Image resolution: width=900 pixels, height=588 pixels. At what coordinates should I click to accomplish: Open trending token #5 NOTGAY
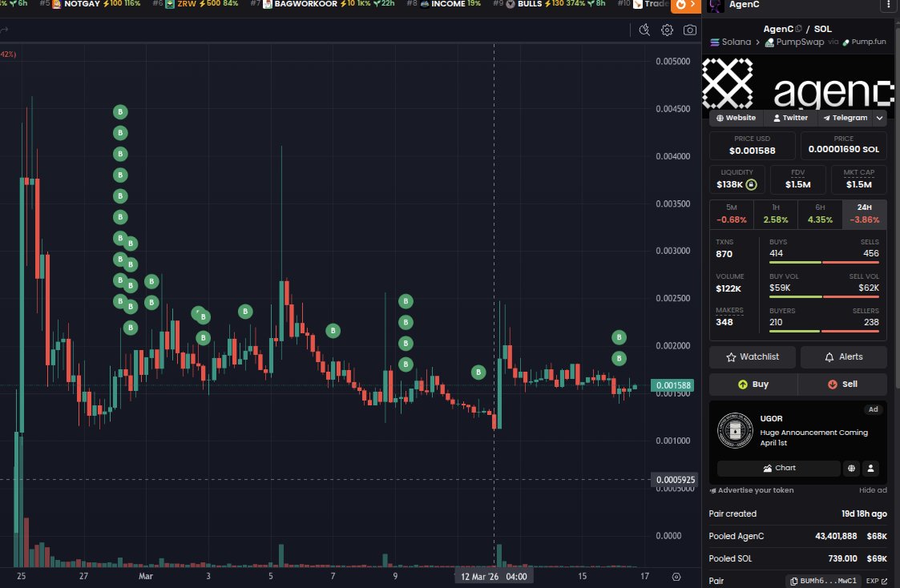(x=91, y=4)
